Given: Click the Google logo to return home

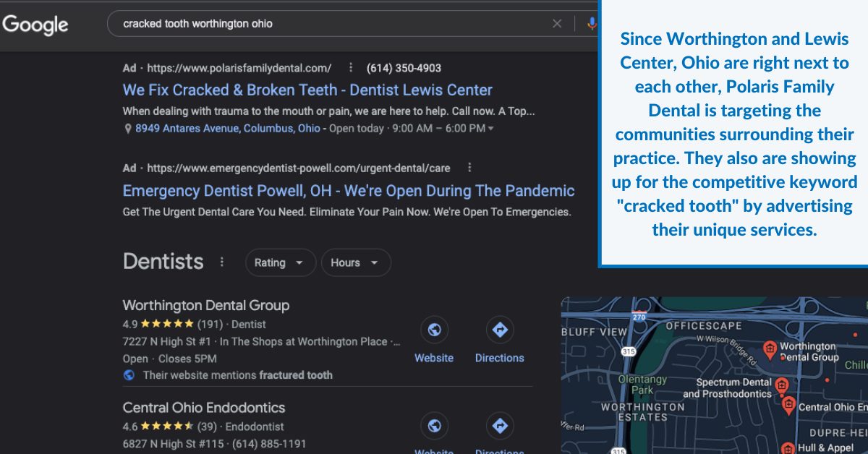Looking at the screenshot, I should [x=35, y=25].
